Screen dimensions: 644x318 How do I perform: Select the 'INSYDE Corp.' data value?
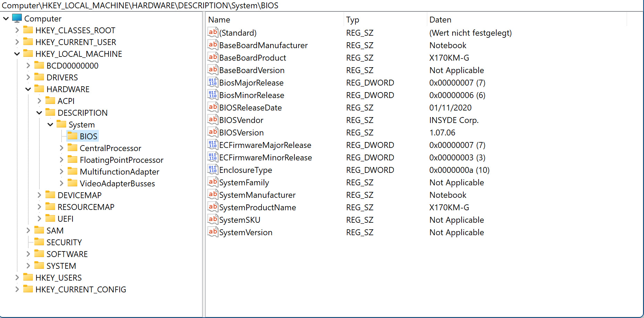pos(454,120)
